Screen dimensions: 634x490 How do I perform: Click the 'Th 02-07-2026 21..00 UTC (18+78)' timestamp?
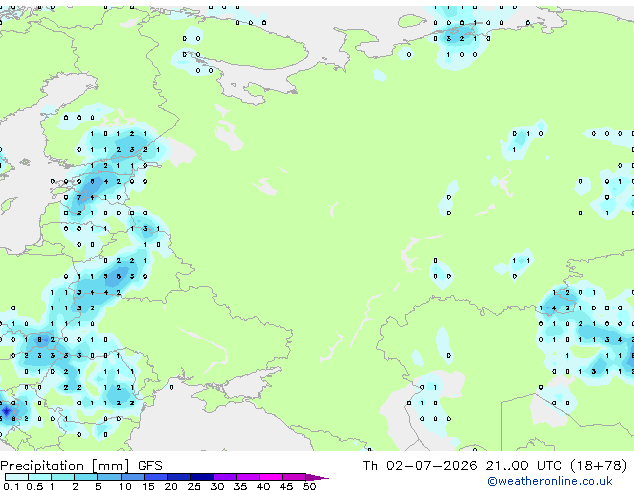[495, 466]
